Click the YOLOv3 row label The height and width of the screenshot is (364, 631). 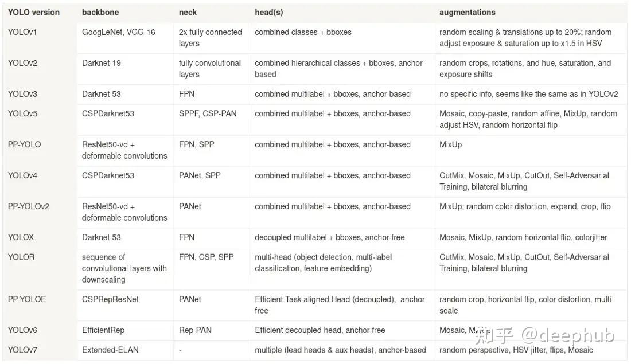pos(22,94)
